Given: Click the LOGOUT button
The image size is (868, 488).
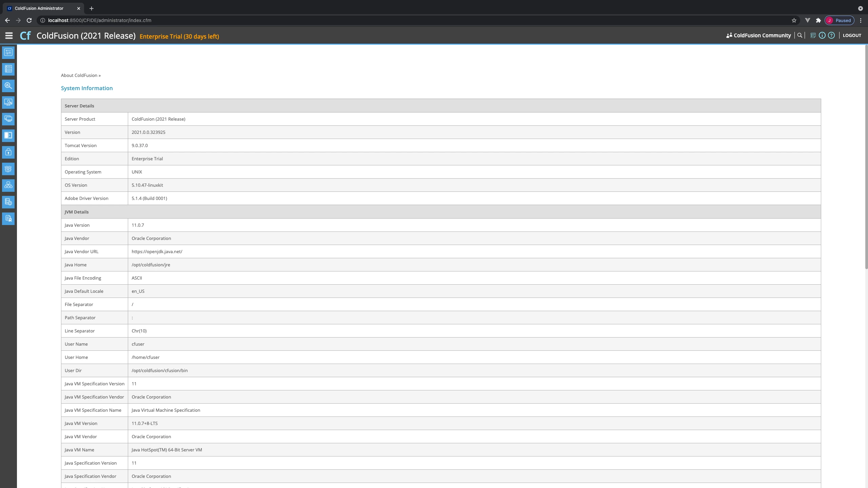Looking at the screenshot, I should click(x=852, y=35).
